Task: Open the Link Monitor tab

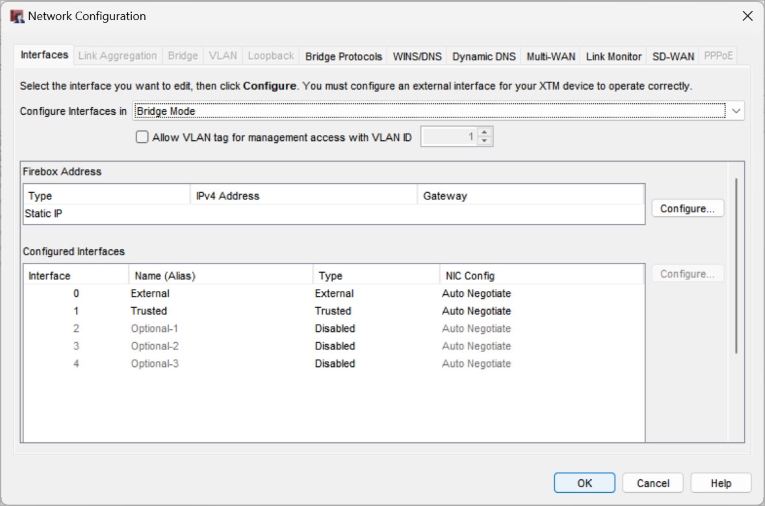Action: pos(613,56)
